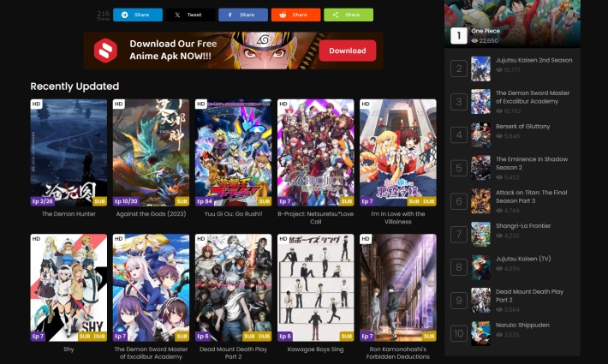Click rank number 2 box
The height and width of the screenshot is (364, 608).
pyautogui.click(x=459, y=69)
